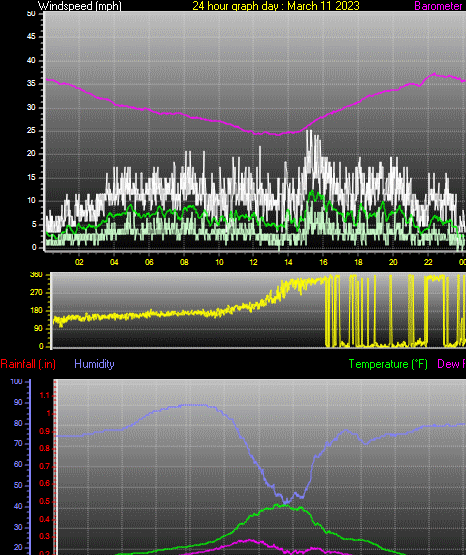Click the green 'Temperature (°F)' legend label
Viewport: 466px width, 555px height.
click(388, 364)
